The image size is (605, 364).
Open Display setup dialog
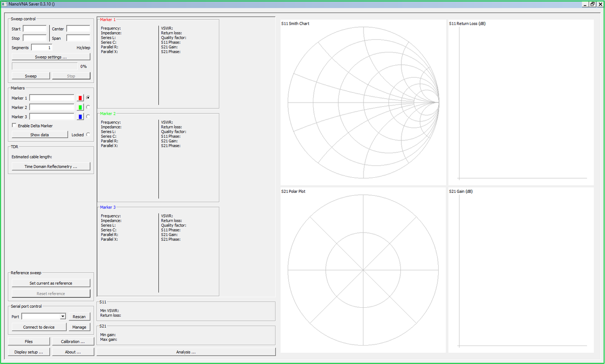point(29,352)
